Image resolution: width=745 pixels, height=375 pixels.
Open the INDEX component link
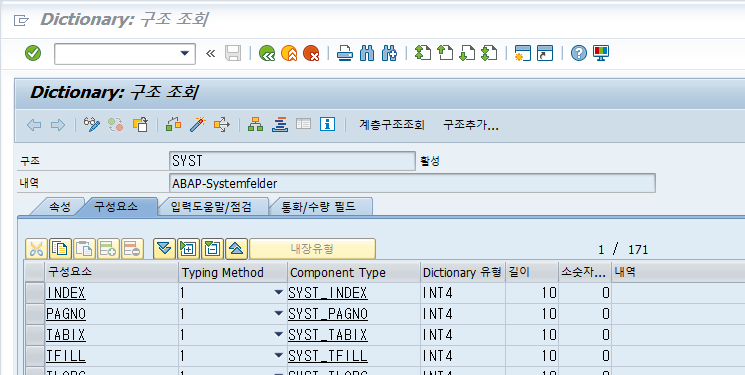(x=66, y=293)
